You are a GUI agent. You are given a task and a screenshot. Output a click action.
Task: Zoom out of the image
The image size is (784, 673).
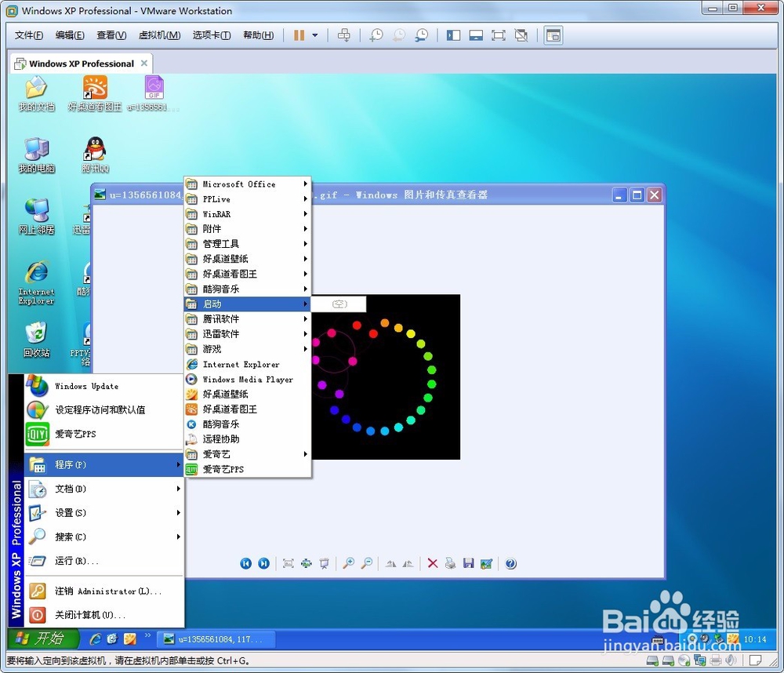point(366,563)
